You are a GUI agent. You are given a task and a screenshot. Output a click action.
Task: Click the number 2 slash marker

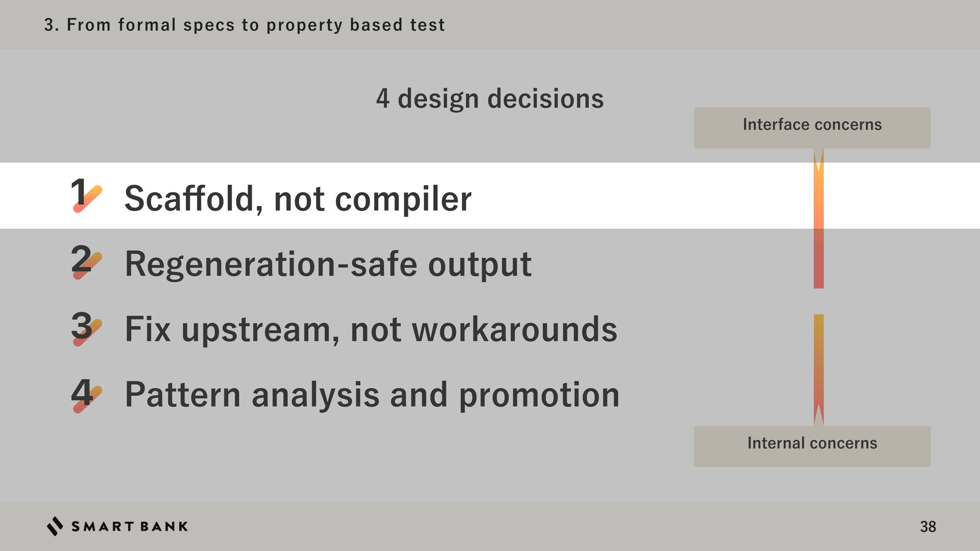[87, 262]
